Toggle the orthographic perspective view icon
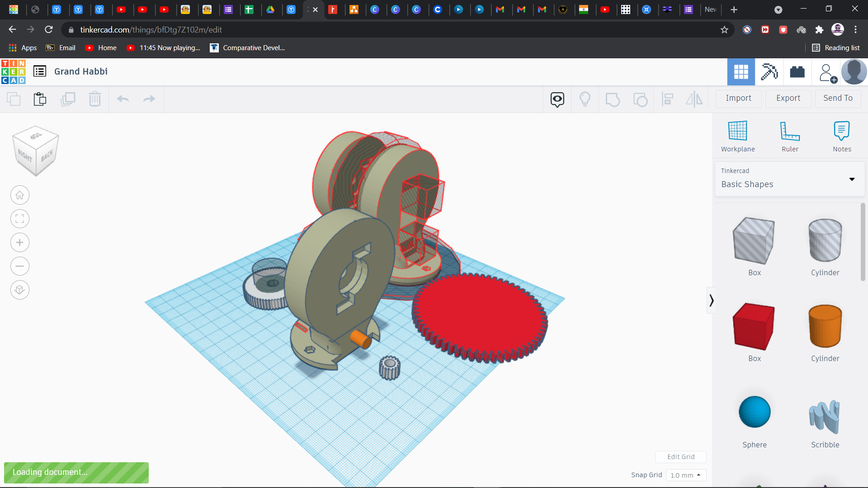 click(x=20, y=290)
